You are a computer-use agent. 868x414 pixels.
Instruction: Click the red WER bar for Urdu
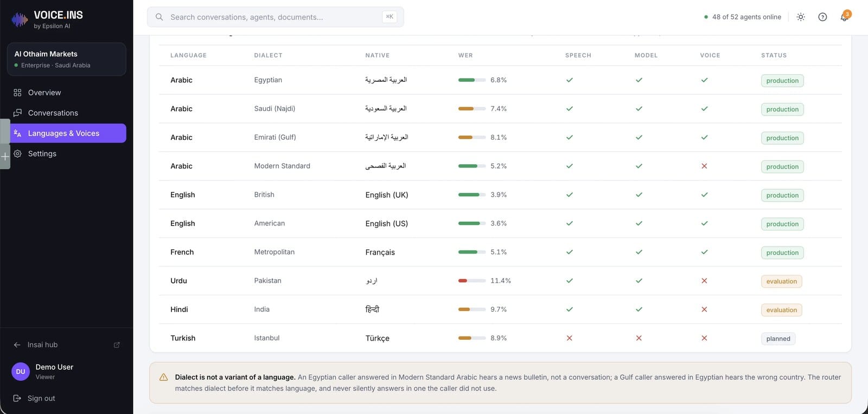(x=472, y=281)
